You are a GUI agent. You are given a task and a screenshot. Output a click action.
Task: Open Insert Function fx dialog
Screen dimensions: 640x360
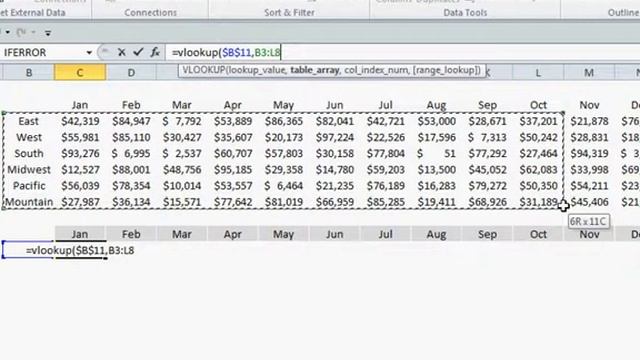pos(155,52)
